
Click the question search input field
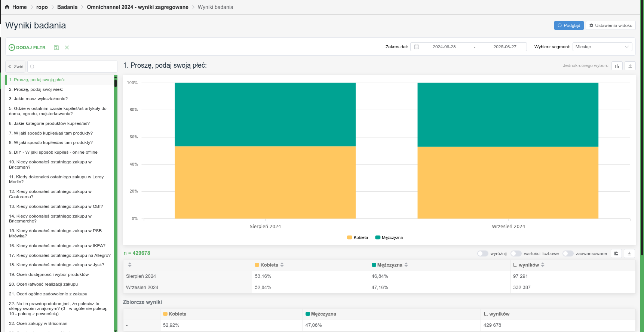75,67
